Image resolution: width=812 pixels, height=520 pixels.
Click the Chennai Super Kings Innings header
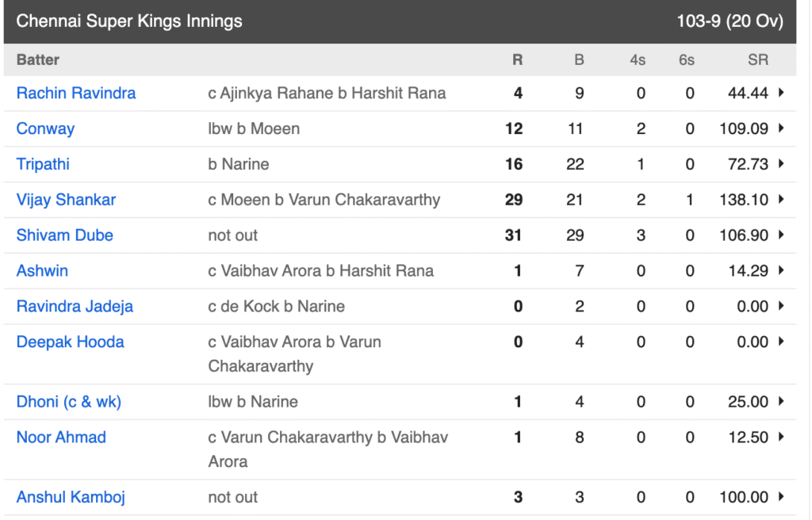[x=129, y=21]
